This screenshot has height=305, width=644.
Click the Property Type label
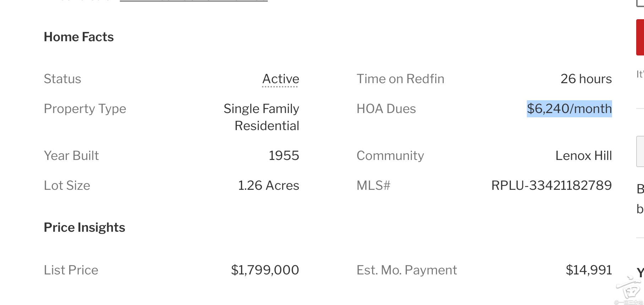(85, 109)
